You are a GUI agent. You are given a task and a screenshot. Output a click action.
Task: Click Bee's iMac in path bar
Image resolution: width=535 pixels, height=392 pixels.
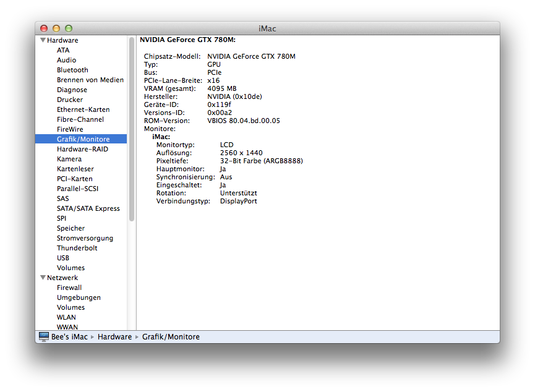pos(69,337)
